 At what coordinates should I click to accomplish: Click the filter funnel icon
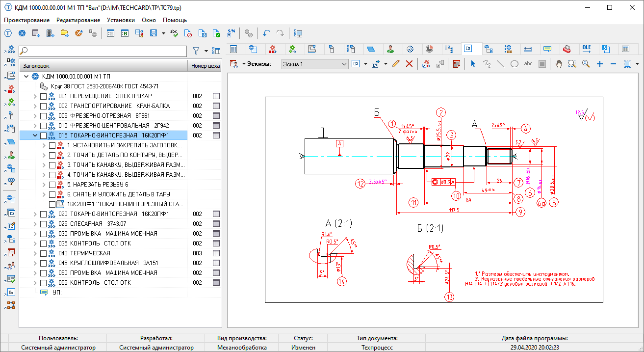196,51
